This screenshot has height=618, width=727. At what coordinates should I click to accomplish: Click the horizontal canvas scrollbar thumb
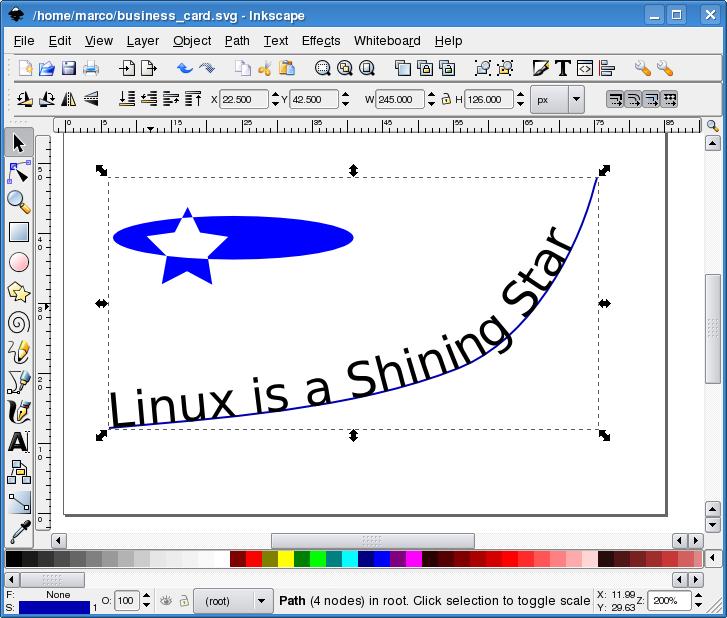point(373,541)
